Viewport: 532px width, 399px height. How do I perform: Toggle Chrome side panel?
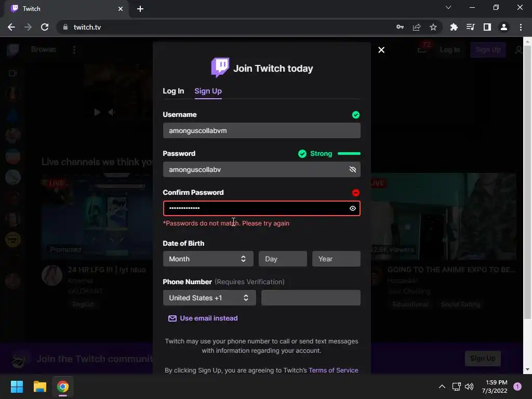click(487, 27)
